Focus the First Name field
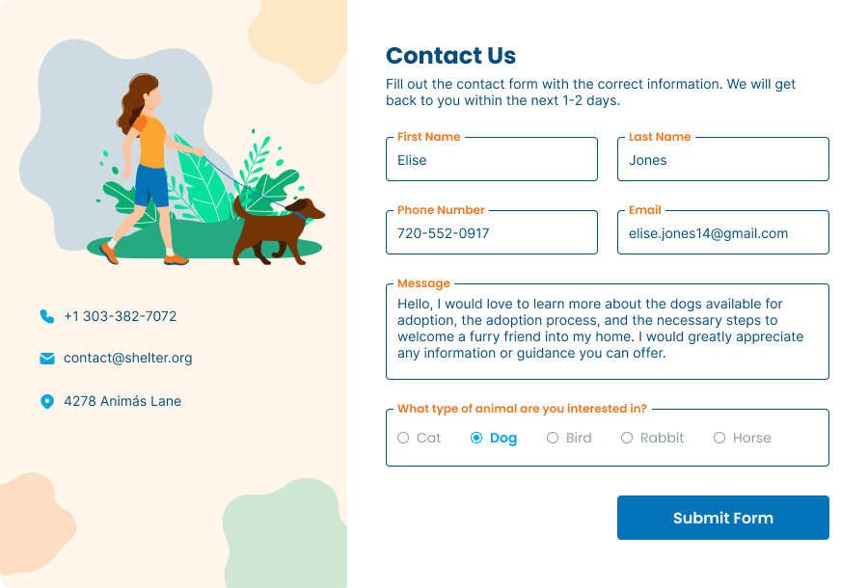Screen dimensions: 868x588 pyautogui.click(x=492, y=159)
